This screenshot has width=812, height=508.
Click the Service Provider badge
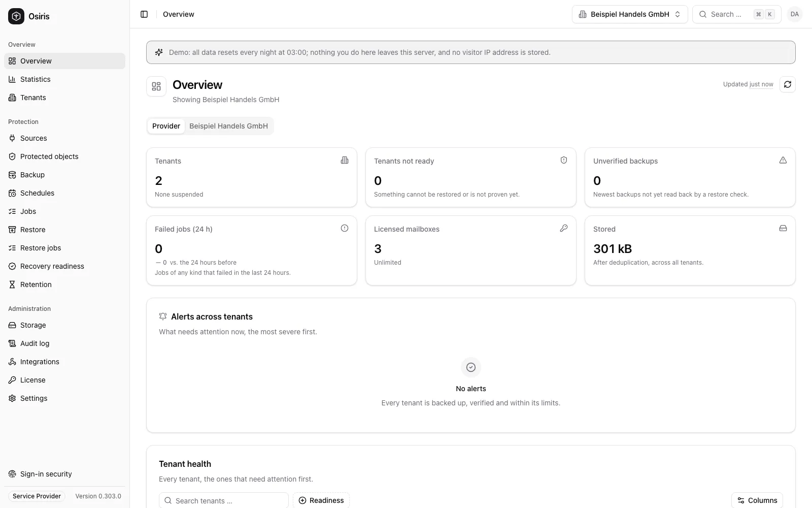click(x=37, y=496)
